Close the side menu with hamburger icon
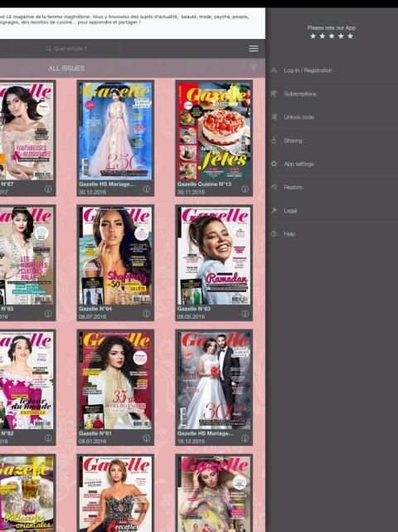Image resolution: width=398 pixels, height=532 pixels. (253, 48)
